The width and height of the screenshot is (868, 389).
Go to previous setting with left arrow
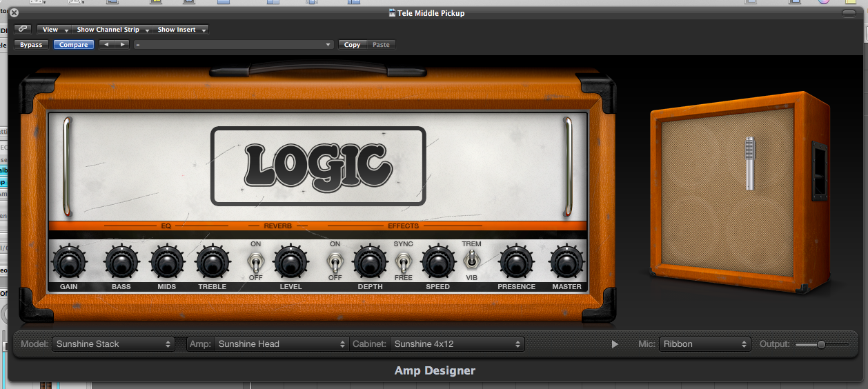coord(106,45)
